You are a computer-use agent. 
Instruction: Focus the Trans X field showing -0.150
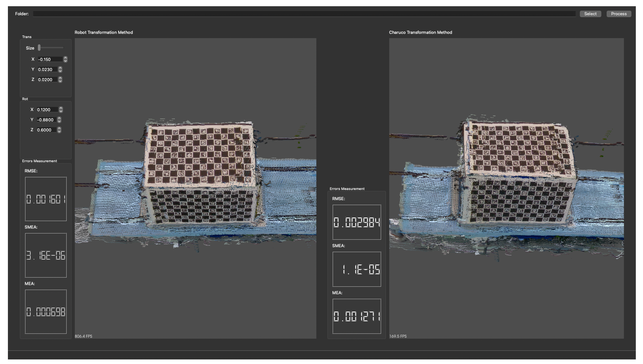(x=49, y=59)
